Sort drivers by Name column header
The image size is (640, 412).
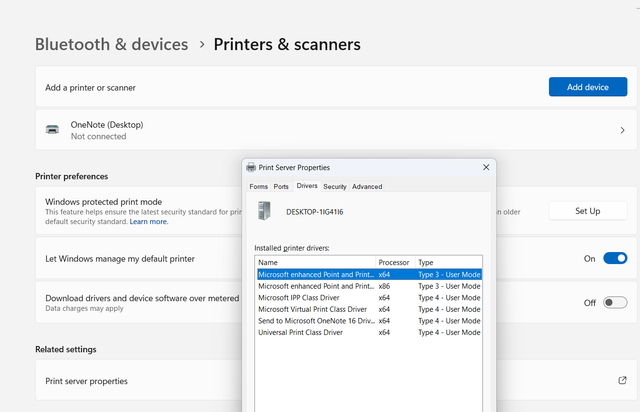point(315,262)
